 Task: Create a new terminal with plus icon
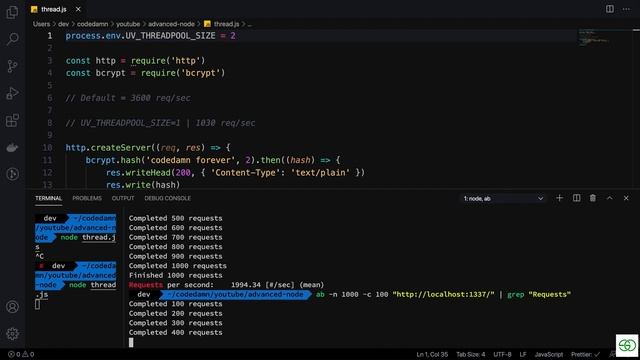559,198
